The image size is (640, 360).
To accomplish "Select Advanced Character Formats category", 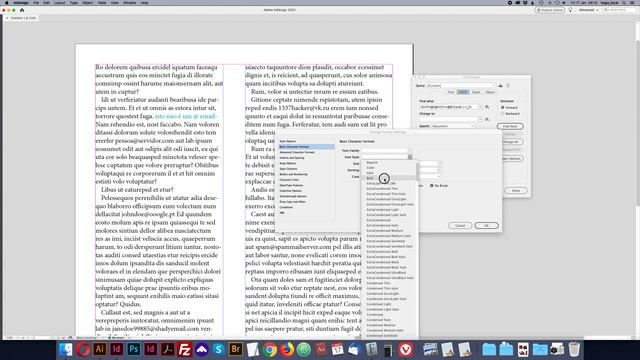I will point(297,152).
